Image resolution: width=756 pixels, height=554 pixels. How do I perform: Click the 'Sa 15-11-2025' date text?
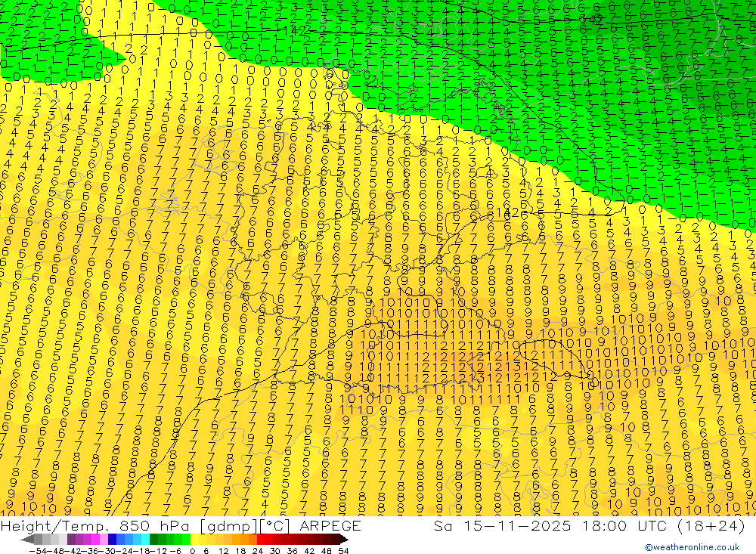click(502, 525)
